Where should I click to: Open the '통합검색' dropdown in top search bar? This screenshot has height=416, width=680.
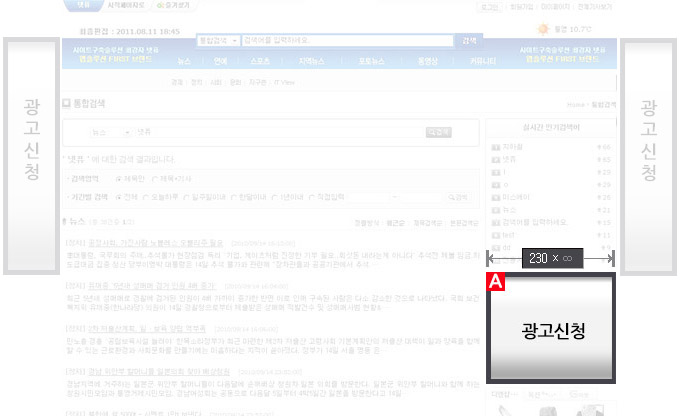coord(219,40)
